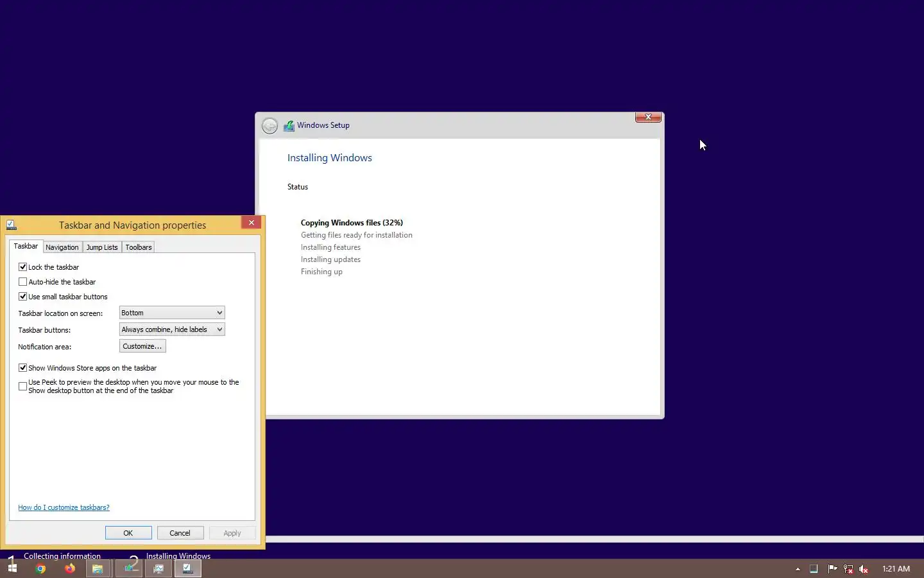Click Installing updates status text

click(330, 259)
